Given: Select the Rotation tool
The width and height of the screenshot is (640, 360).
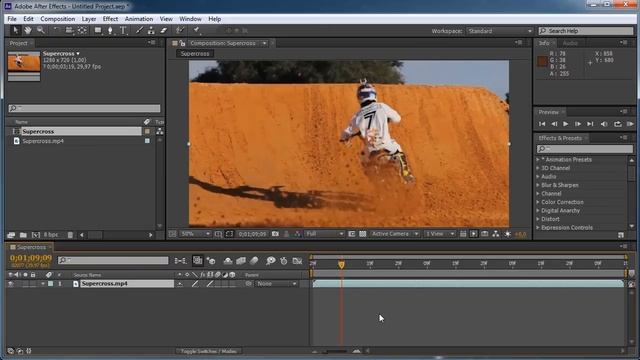Looking at the screenshot, I should [56, 30].
